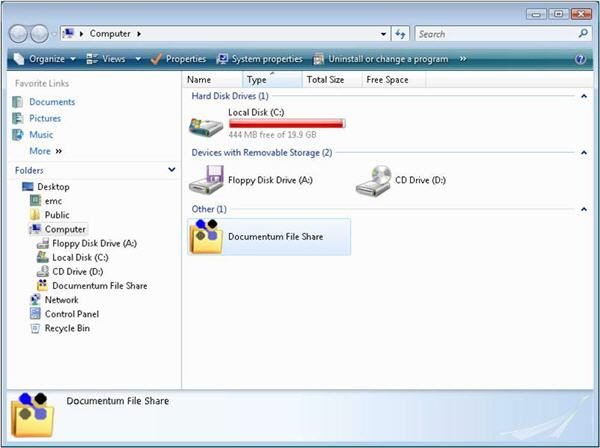Click the Network icon in folder tree
600x448 pixels.
[x=35, y=300]
